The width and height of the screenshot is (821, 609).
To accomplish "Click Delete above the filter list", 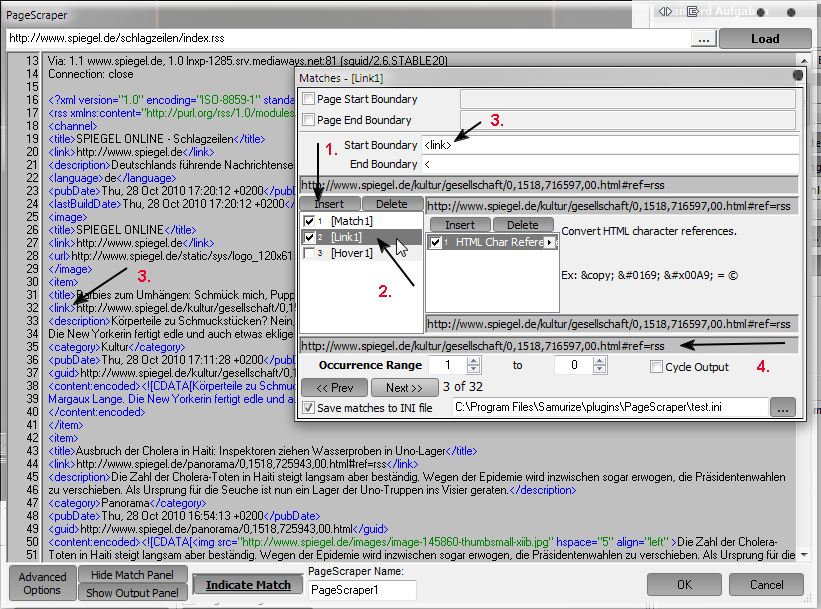I will 523,225.
